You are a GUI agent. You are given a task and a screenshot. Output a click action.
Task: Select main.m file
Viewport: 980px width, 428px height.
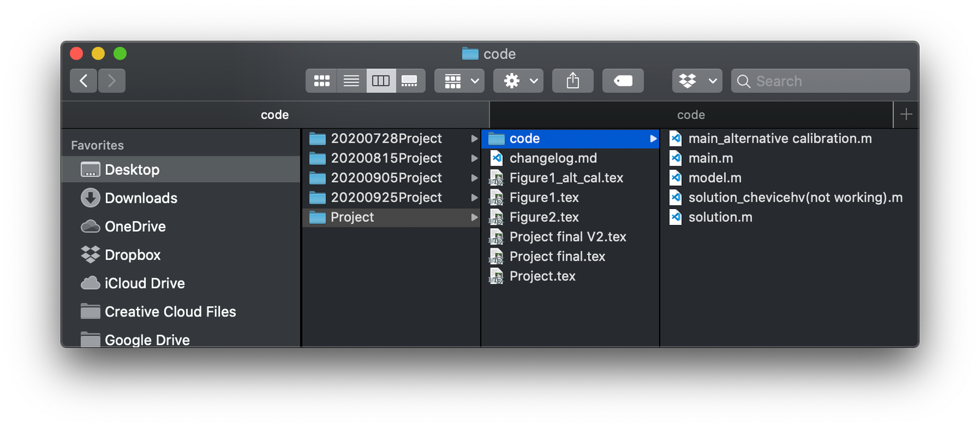[x=789, y=158]
